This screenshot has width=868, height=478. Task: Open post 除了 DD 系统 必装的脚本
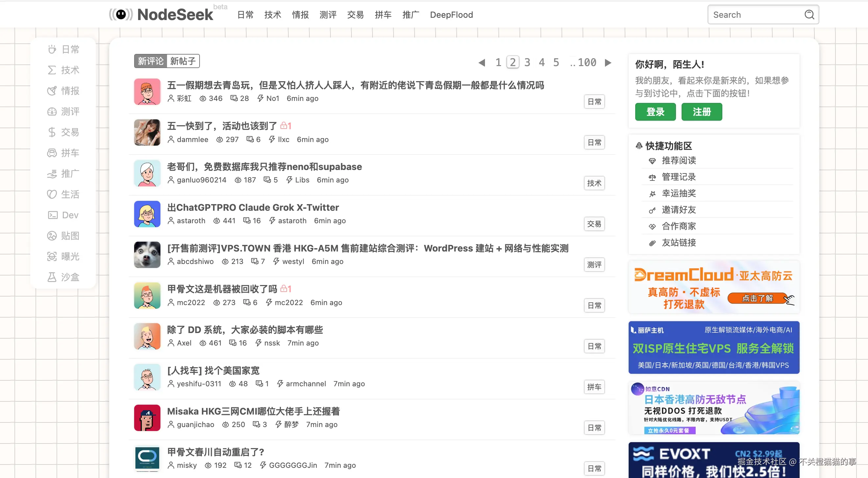point(245,330)
